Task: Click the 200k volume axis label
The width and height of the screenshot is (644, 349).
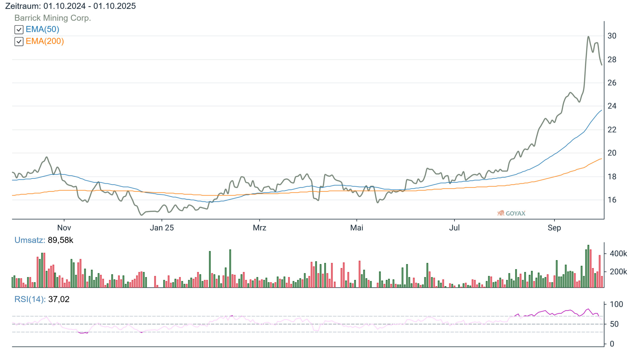Action: [618, 272]
